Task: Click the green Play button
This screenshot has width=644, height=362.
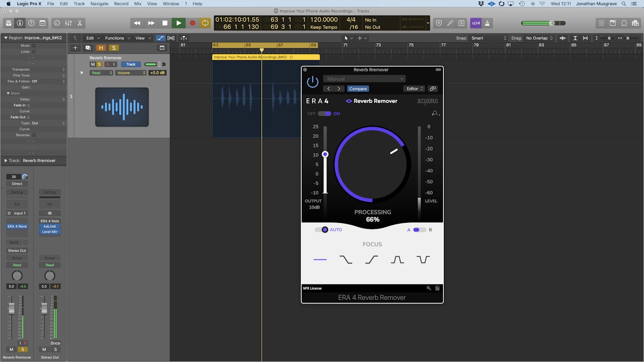Action: click(178, 23)
